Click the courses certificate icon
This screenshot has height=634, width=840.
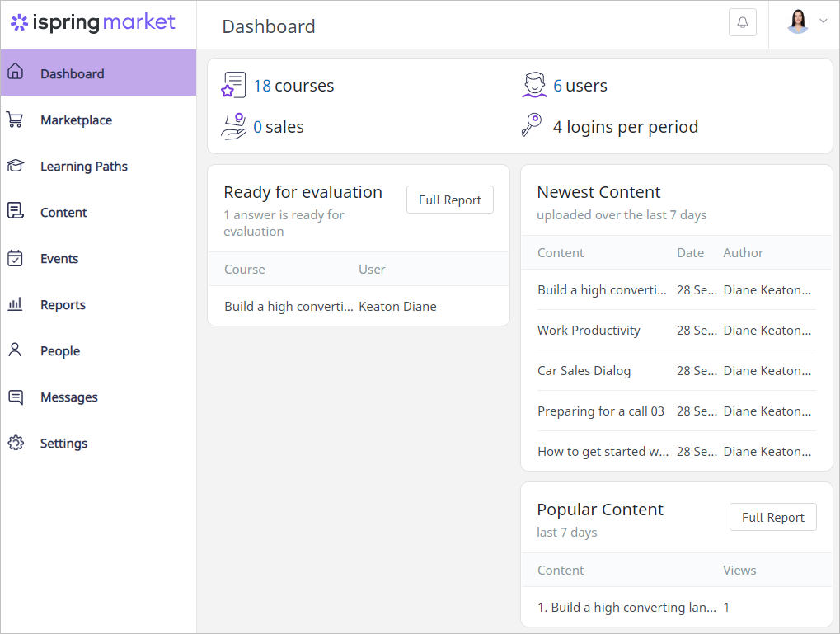tap(233, 85)
